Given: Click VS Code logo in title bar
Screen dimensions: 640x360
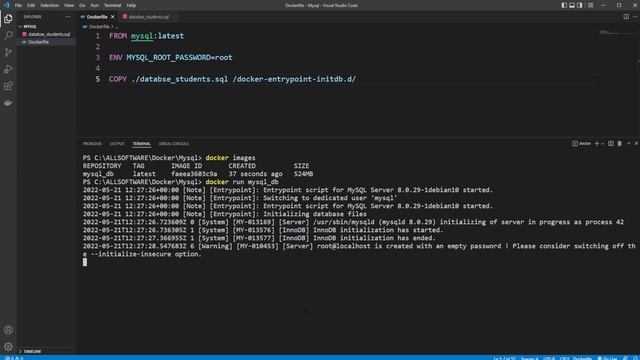Looking at the screenshot, I should 6,5.
